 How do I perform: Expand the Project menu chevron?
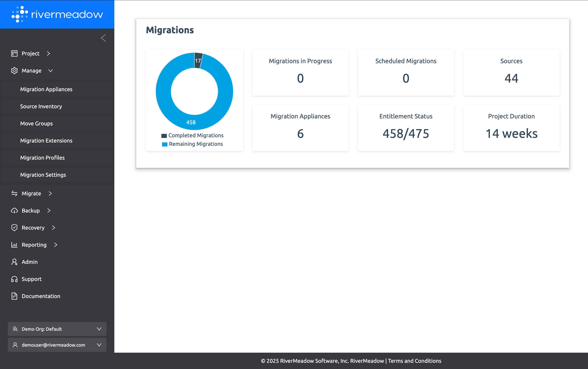tap(49, 53)
